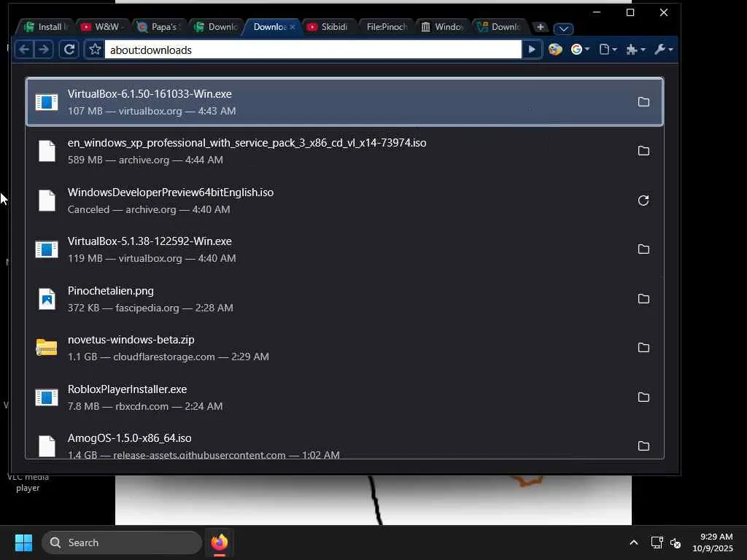Click the windows xp iso file icon

(x=47, y=151)
